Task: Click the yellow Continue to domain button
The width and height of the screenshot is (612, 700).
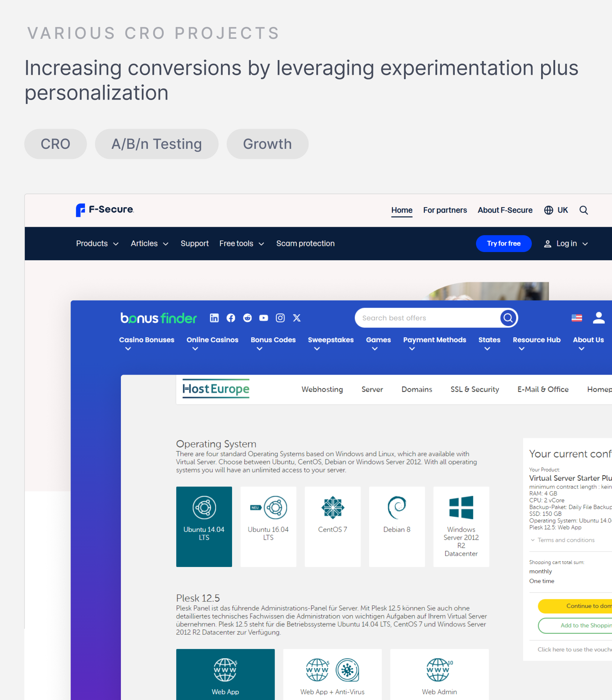Action: click(x=575, y=606)
